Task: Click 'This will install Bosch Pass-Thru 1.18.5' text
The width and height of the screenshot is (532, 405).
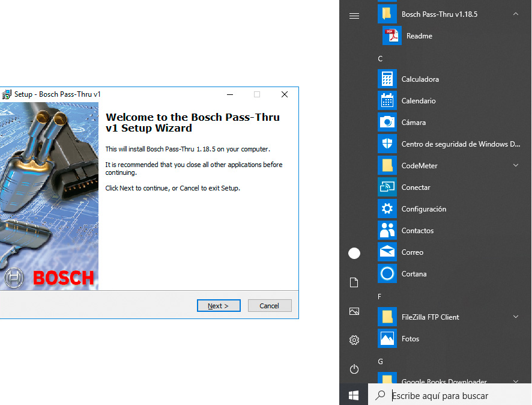Action: click(x=187, y=149)
